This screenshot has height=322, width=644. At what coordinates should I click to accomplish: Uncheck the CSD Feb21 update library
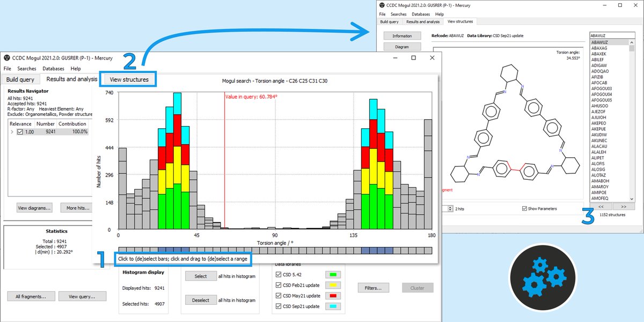pyautogui.click(x=278, y=285)
